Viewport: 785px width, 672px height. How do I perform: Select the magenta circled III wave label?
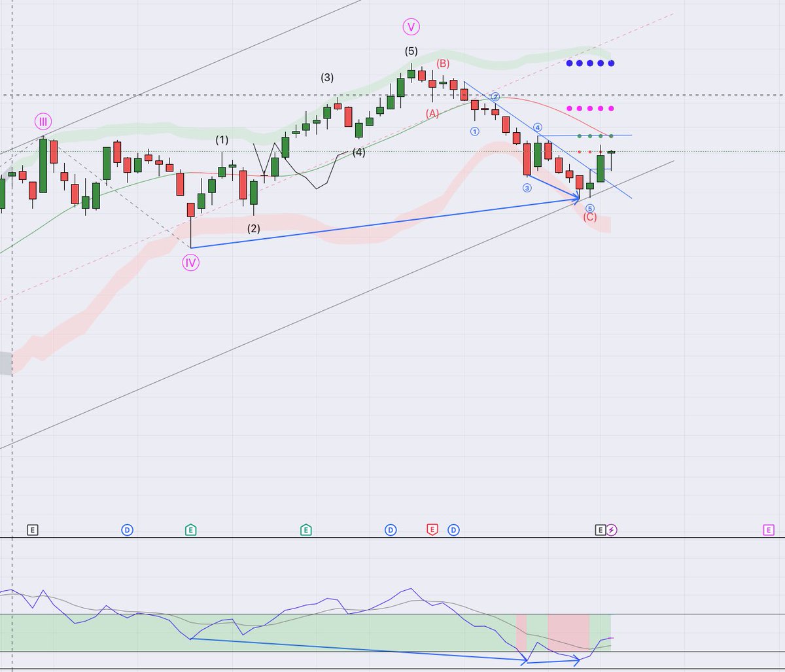tap(43, 121)
